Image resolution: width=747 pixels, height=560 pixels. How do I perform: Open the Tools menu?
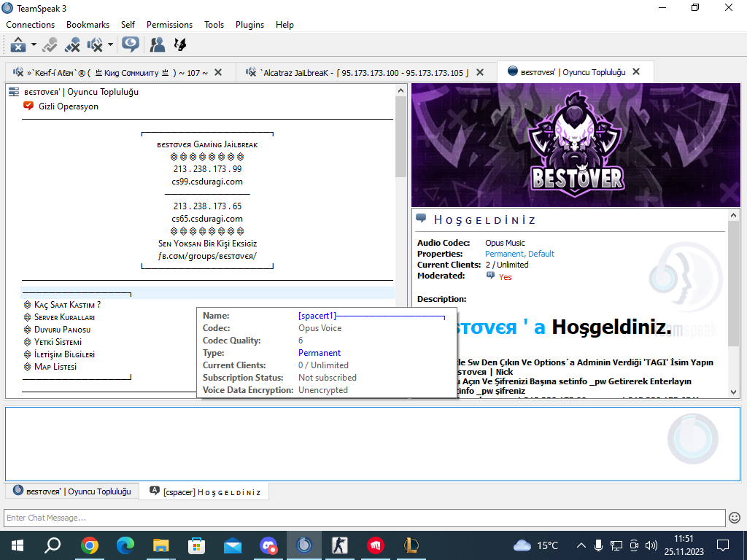(214, 25)
